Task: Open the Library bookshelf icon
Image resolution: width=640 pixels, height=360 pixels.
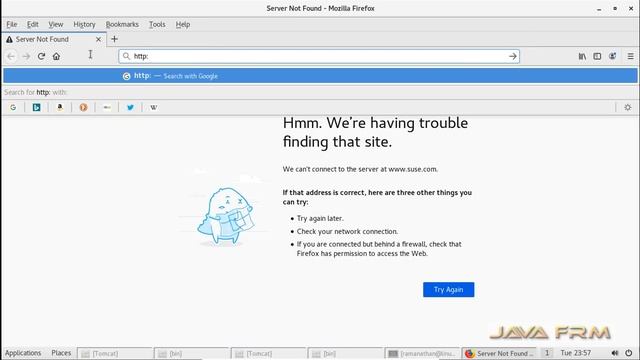Action: 582,56
